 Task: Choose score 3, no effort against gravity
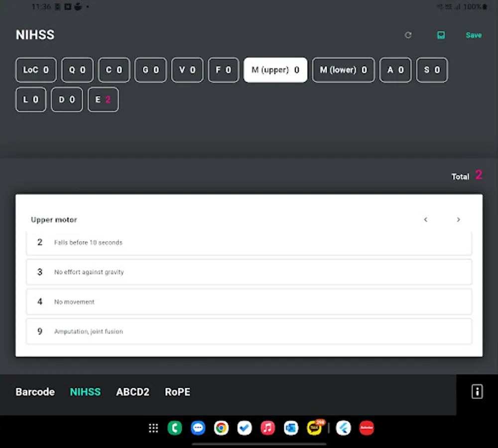(249, 272)
